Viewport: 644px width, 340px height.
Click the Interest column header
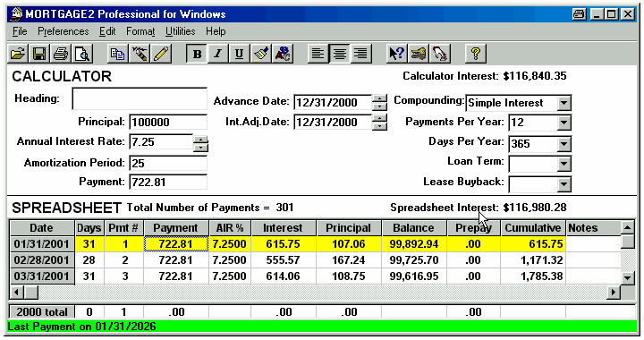pyautogui.click(x=283, y=228)
